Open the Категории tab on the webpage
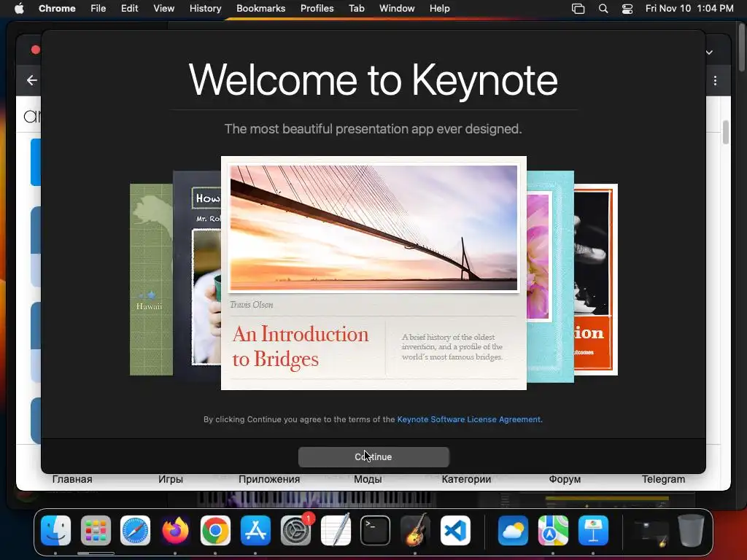This screenshot has width=747, height=560. pyautogui.click(x=466, y=480)
